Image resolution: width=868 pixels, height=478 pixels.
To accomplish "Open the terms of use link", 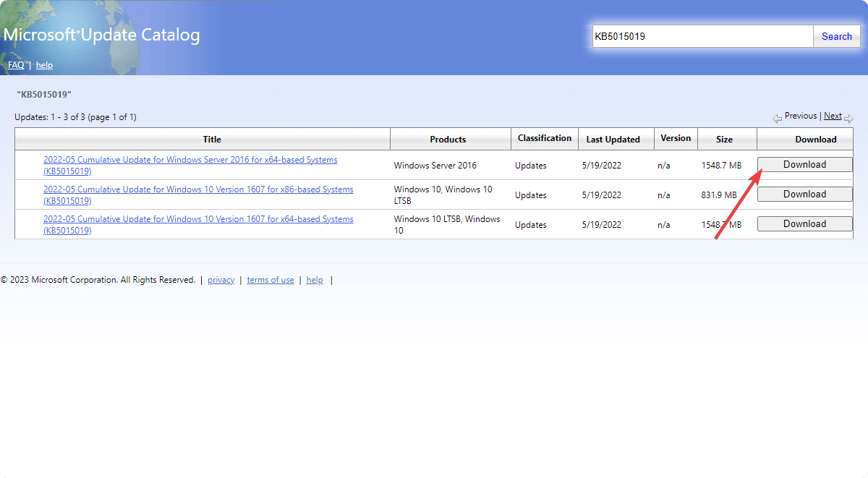I will coord(271,280).
